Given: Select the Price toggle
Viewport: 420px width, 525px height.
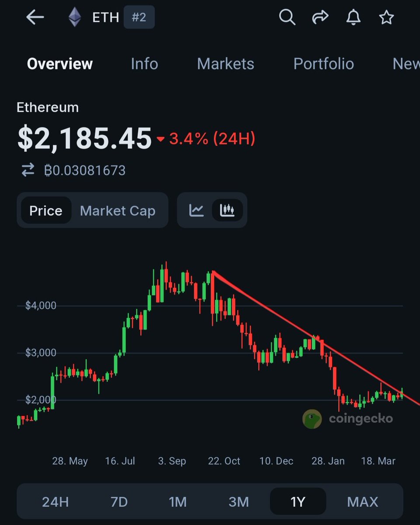Looking at the screenshot, I should click(x=46, y=210).
